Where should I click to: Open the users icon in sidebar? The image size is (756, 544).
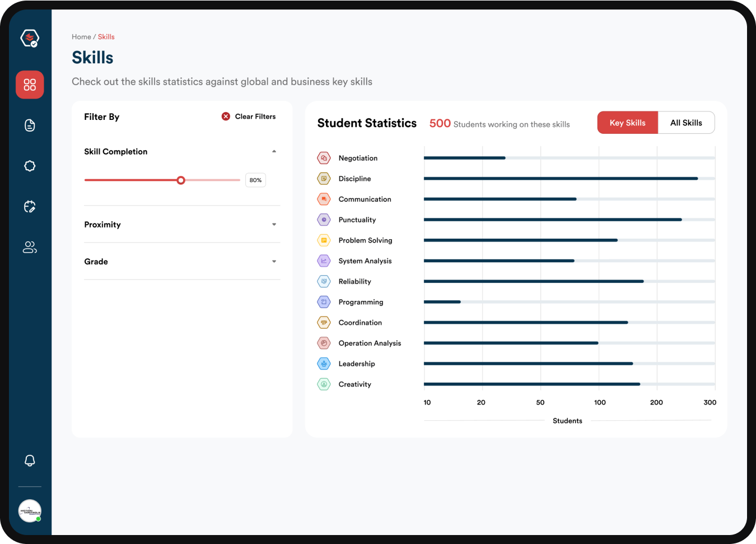(30, 247)
